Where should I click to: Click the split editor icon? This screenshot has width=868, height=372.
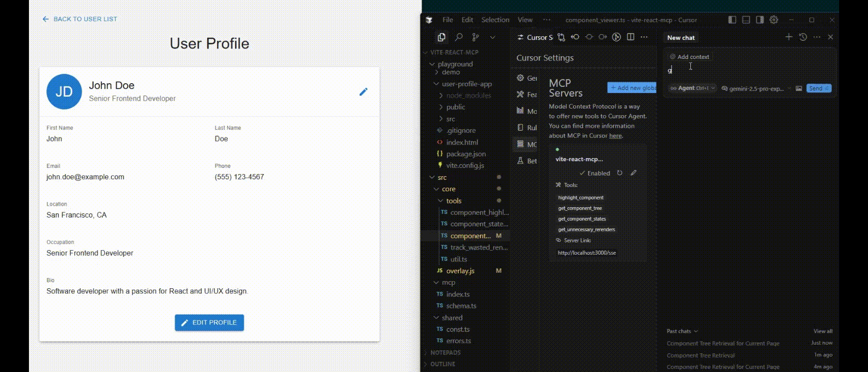630,37
